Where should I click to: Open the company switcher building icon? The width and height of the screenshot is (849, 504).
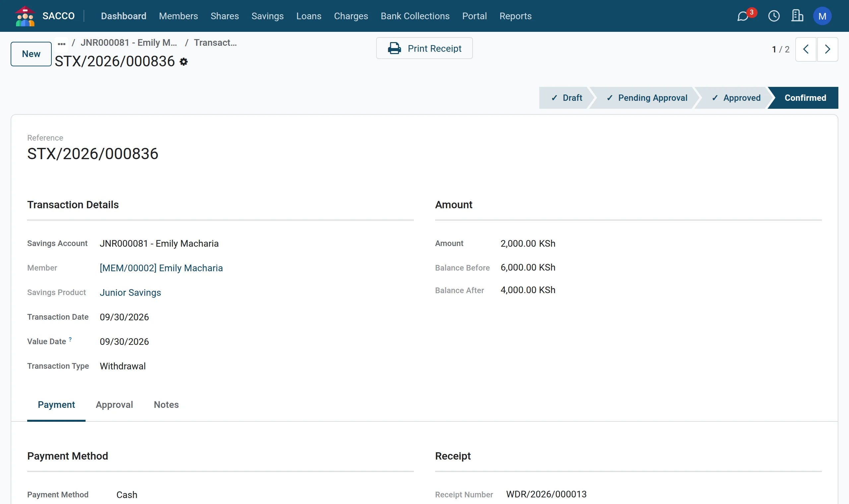pyautogui.click(x=797, y=16)
